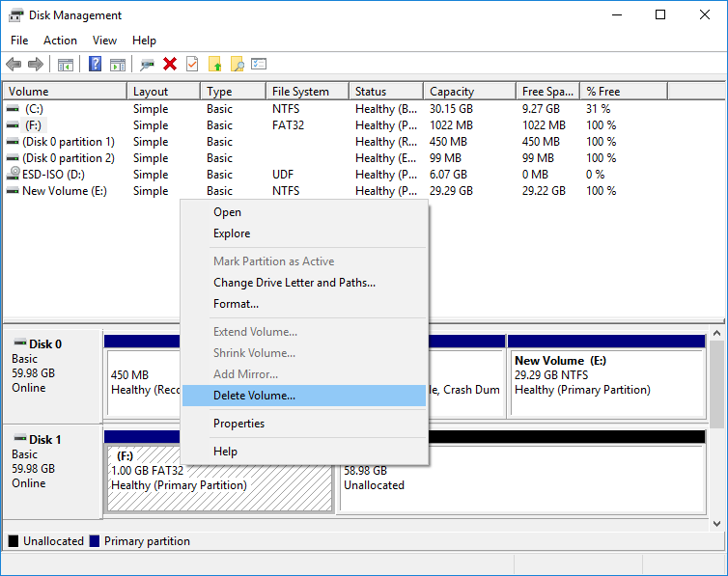The width and height of the screenshot is (728, 576).
Task: Click the Connect/Rescan disk toolbar icon
Action: pyautogui.click(x=147, y=65)
